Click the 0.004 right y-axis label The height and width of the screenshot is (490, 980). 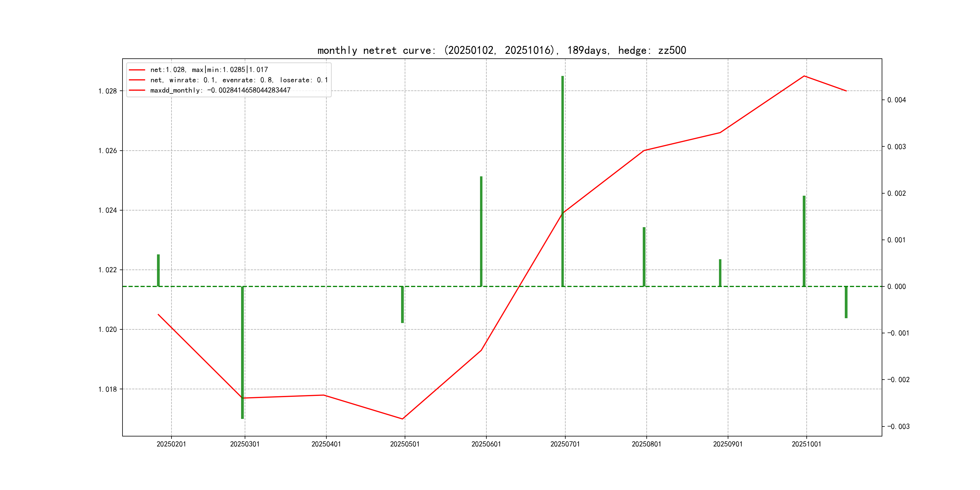[896, 100]
